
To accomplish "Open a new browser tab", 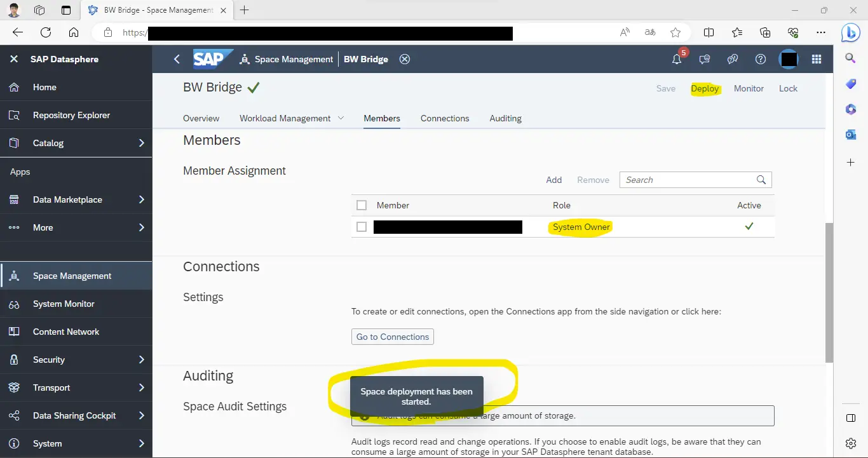I will click(245, 10).
